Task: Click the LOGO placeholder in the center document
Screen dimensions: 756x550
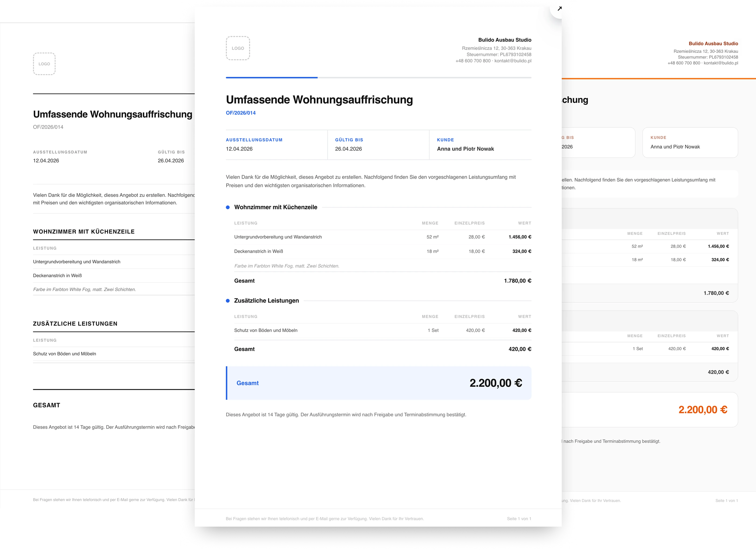Action: 238,48
